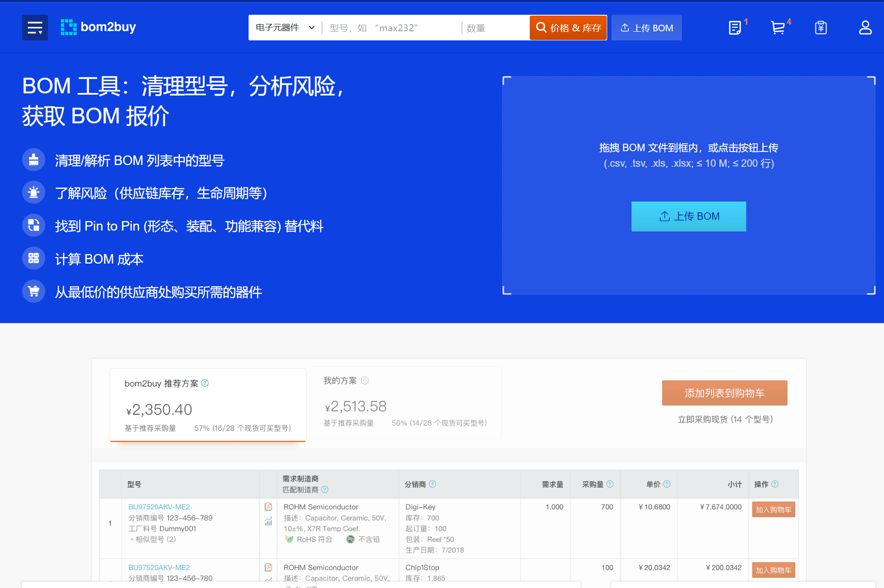Click the settings gear beside 我的方案
Viewport: 884px width, 588px height.
click(365, 380)
